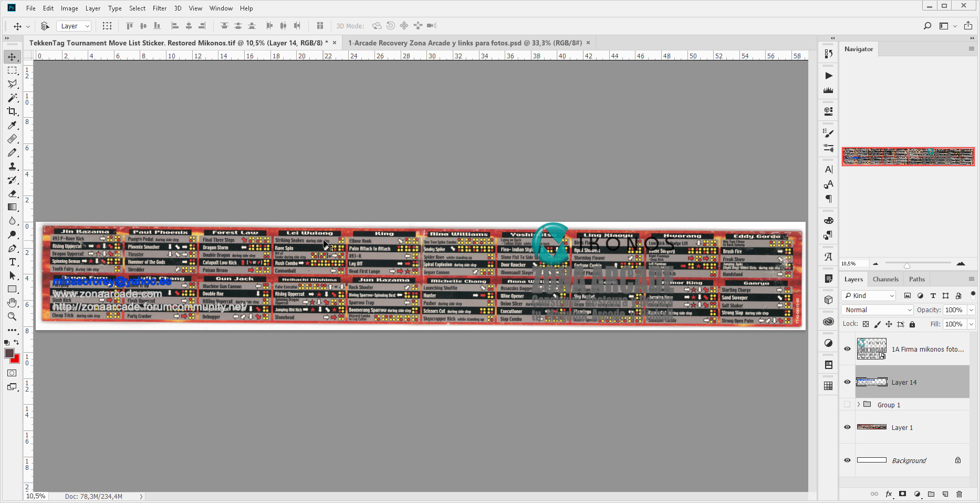Open the Normal blend mode dropdown
This screenshot has width=980, height=503.
[877, 310]
